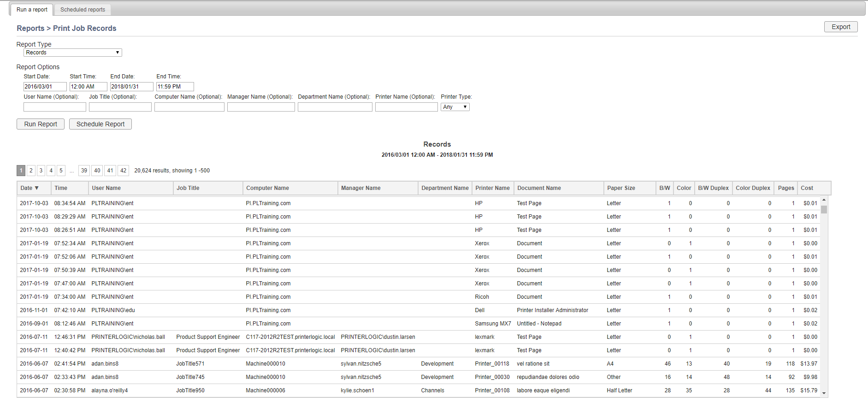Click the Start Date input field
Image resolution: width=868 pixels, height=408 pixels.
pos(45,87)
